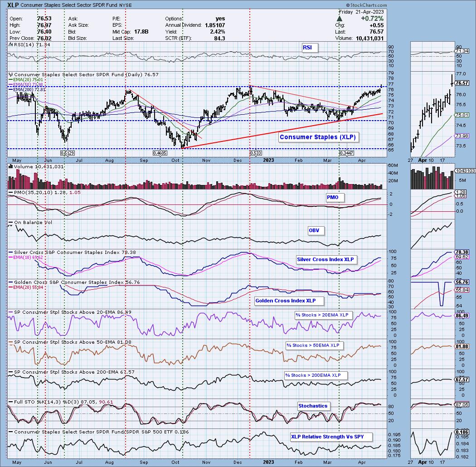476x467 pixels.
Task: Click the Options value yes
Action: pos(220,19)
